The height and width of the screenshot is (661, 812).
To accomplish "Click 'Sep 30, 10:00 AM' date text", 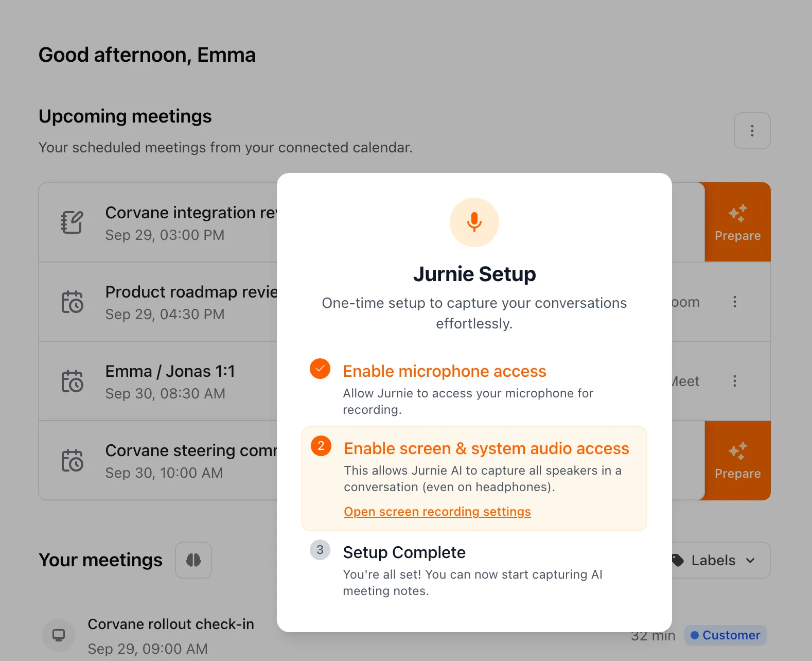I will (x=164, y=473).
